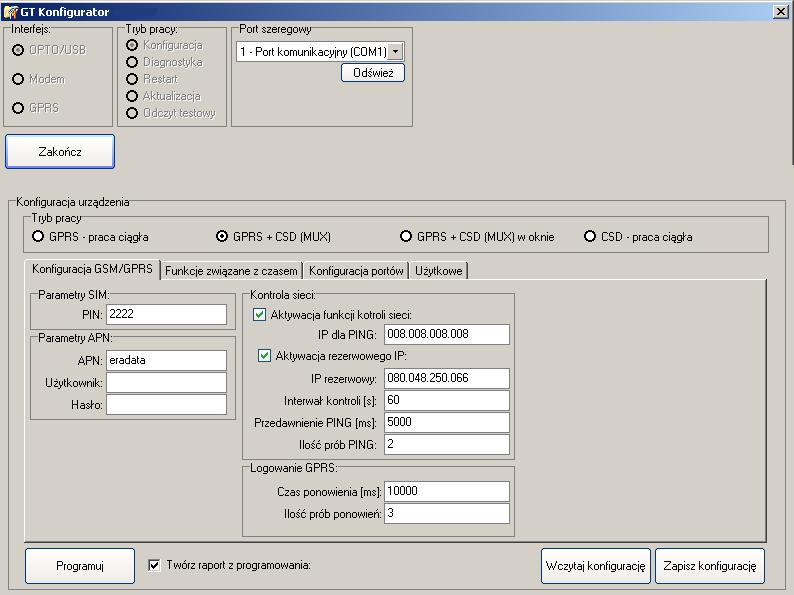This screenshot has width=794, height=595.
Task: Click the APN input field
Action: tap(166, 361)
